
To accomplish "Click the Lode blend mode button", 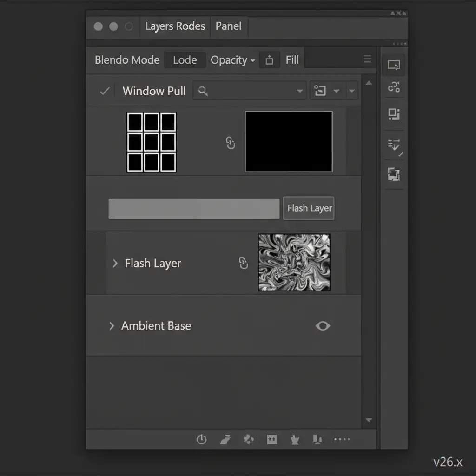I will pos(185,60).
